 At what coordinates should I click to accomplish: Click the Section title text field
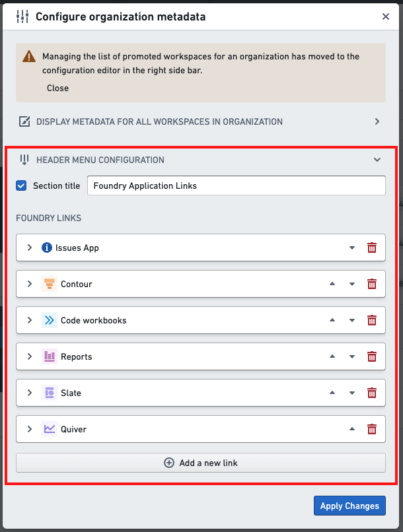[x=237, y=185]
